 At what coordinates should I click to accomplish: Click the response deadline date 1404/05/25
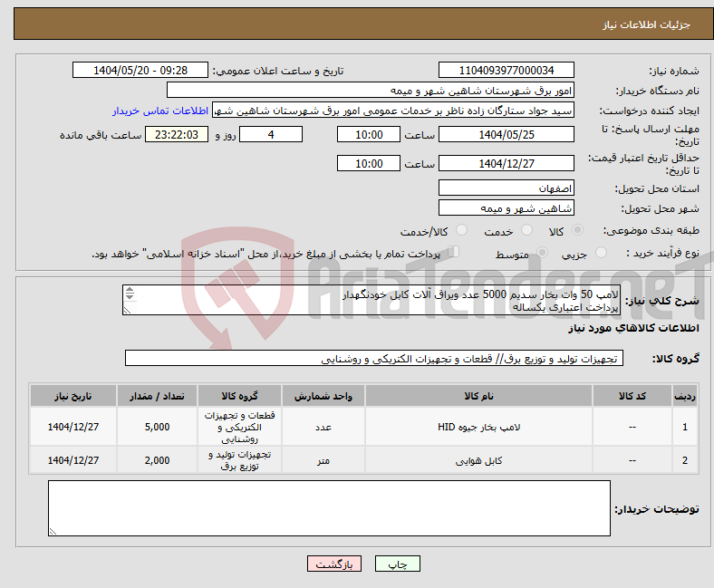tap(506, 135)
